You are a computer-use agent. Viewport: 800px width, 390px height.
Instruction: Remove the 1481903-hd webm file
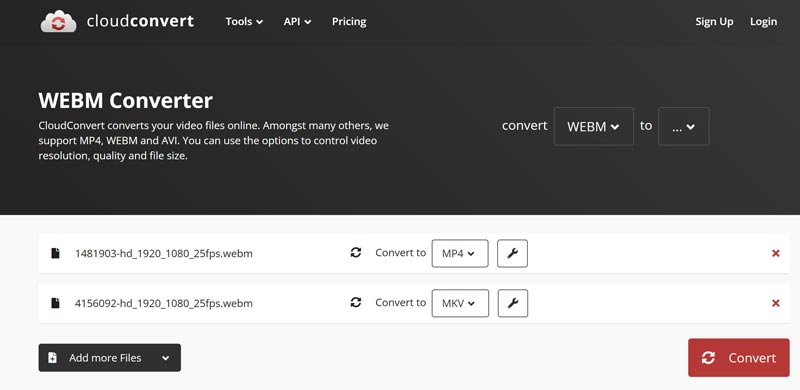[776, 253]
